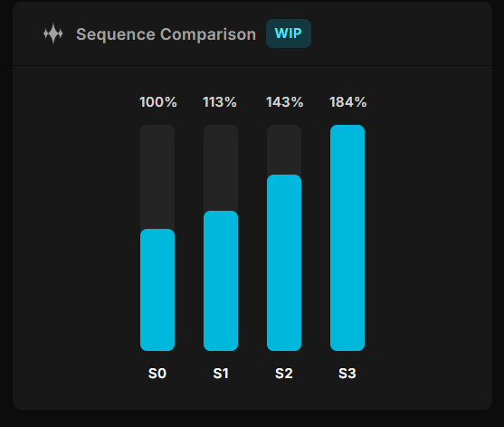504x427 pixels.
Task: Click the Sequence Comparison title
Action: [166, 34]
